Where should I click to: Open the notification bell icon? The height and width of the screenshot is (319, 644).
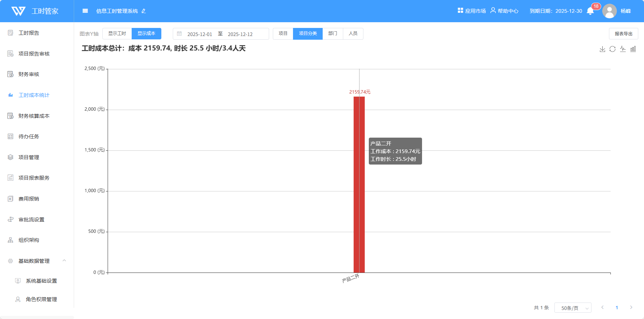pyautogui.click(x=590, y=11)
